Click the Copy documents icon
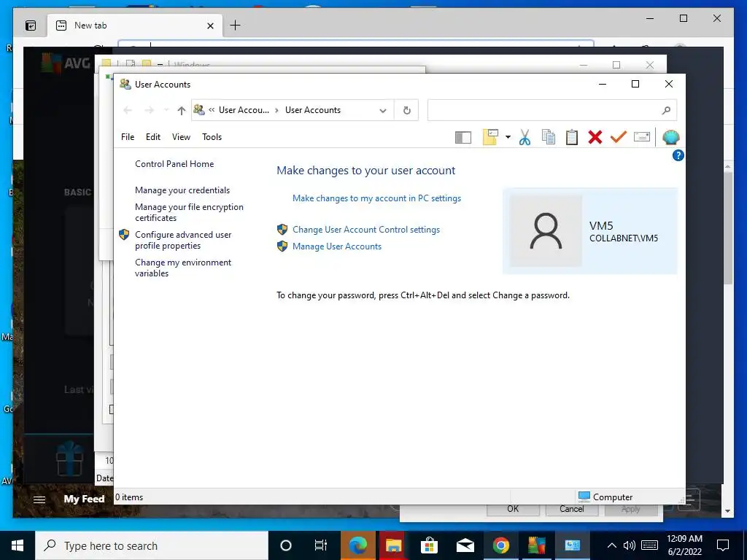The height and width of the screenshot is (560, 747). coord(549,137)
